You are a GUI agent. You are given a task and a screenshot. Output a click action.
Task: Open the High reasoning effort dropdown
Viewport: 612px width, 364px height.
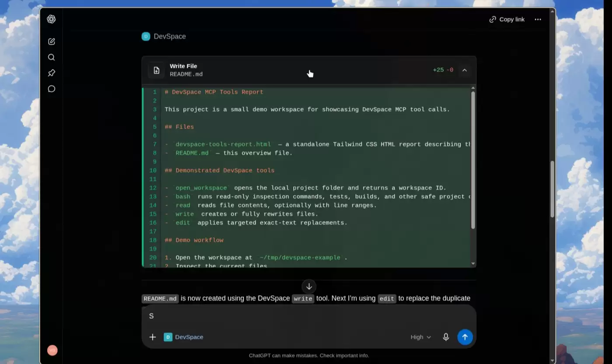(x=421, y=337)
